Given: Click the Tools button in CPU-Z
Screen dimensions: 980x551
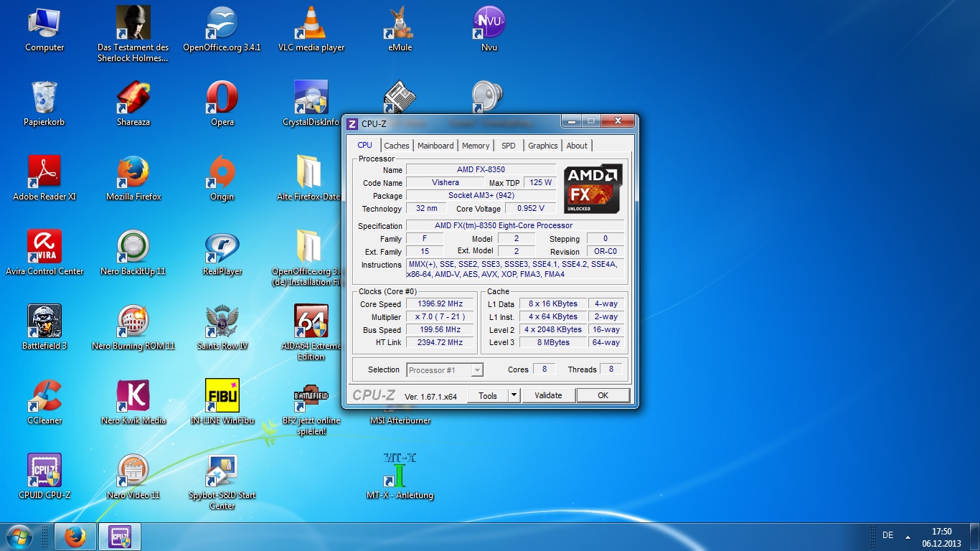Looking at the screenshot, I should tap(488, 395).
